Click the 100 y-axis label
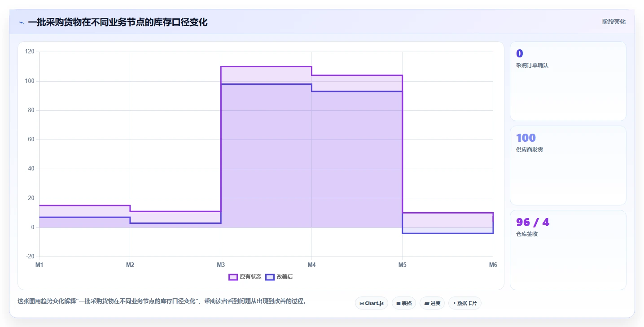644x327 pixels. [30, 81]
